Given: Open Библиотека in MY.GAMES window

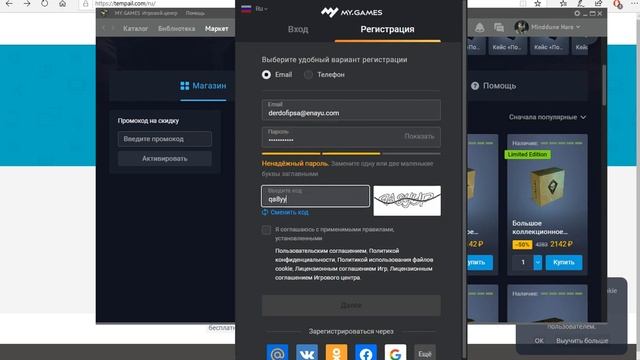Looking at the screenshot, I should tap(176, 29).
